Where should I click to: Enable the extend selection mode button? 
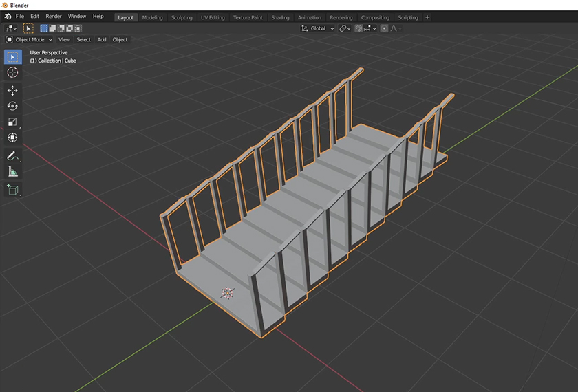pyautogui.click(x=53, y=28)
